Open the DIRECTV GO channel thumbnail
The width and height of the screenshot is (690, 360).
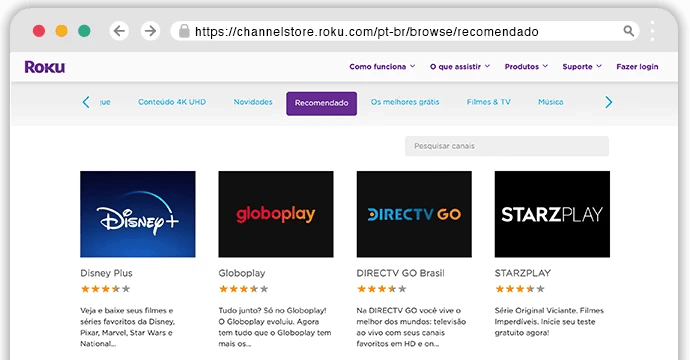414,214
